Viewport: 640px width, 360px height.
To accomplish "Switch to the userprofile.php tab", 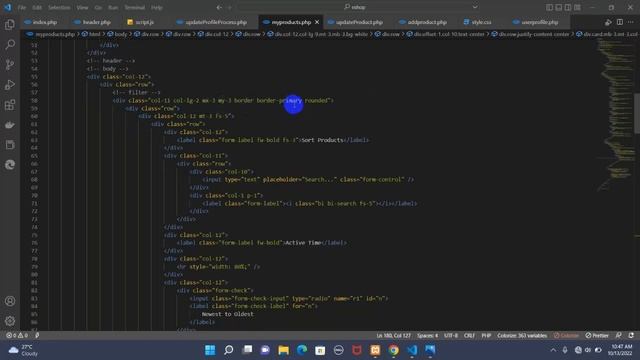I will click(x=539, y=22).
